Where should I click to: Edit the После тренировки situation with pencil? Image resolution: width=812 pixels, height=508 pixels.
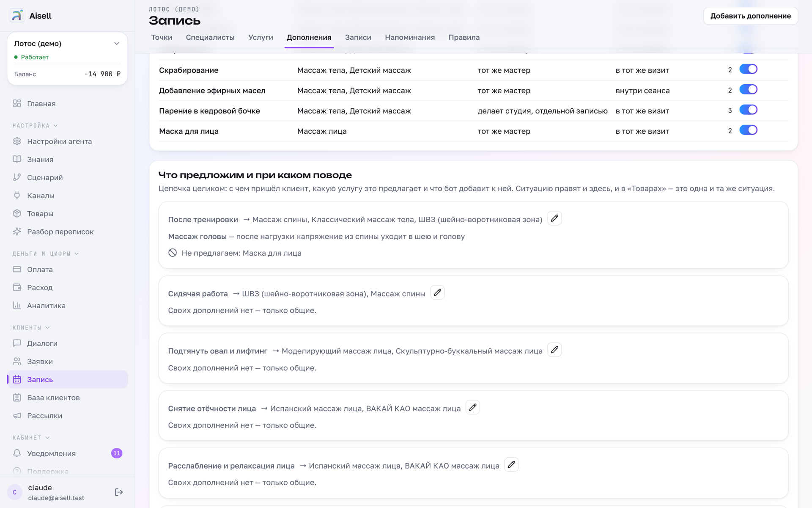click(554, 218)
